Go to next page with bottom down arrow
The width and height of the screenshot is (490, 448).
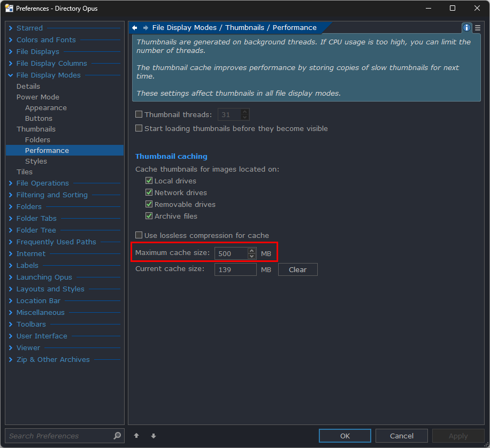(x=154, y=436)
